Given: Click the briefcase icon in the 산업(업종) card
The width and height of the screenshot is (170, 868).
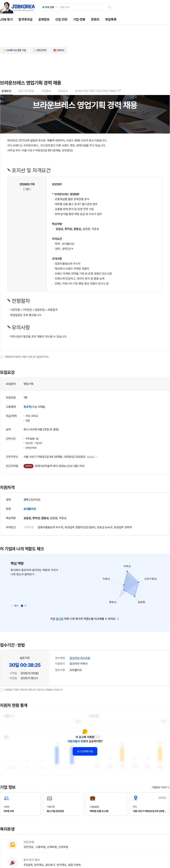Looking at the screenshot, I should [93, 798].
